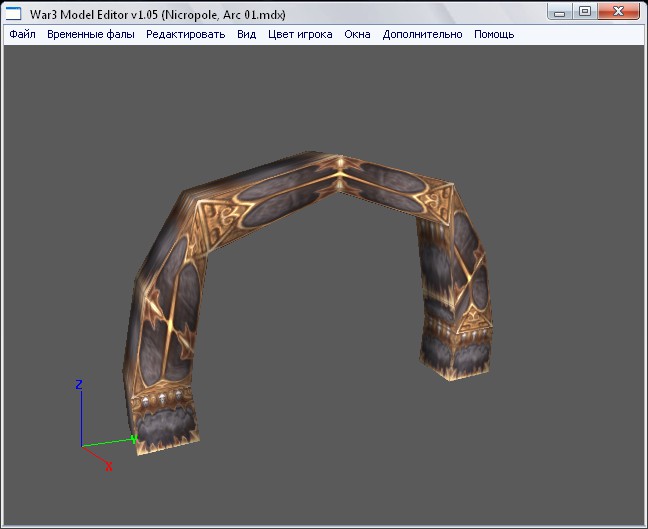Open the Редактировать menu
The height and width of the screenshot is (529, 648).
[x=186, y=34]
